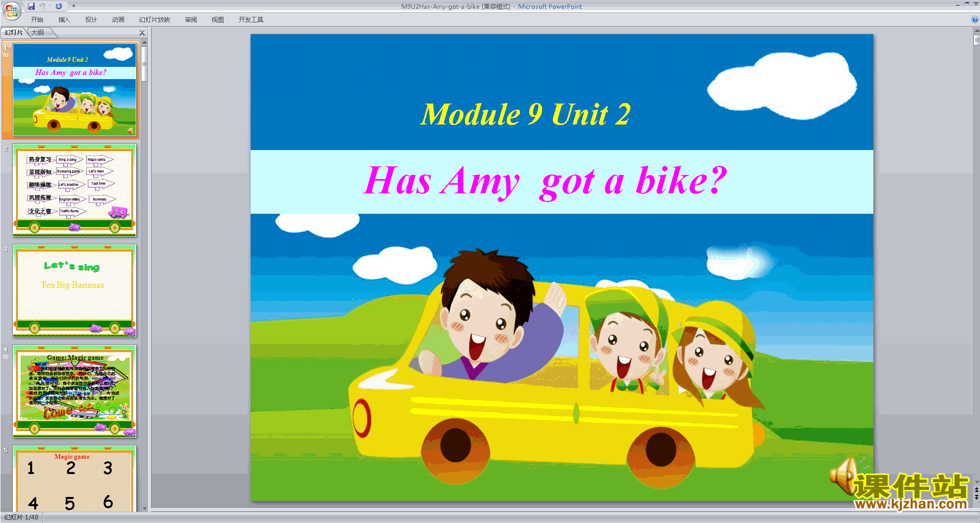Open PowerPoint Help question mark icon
The height and width of the screenshot is (523, 980).
pos(974,20)
